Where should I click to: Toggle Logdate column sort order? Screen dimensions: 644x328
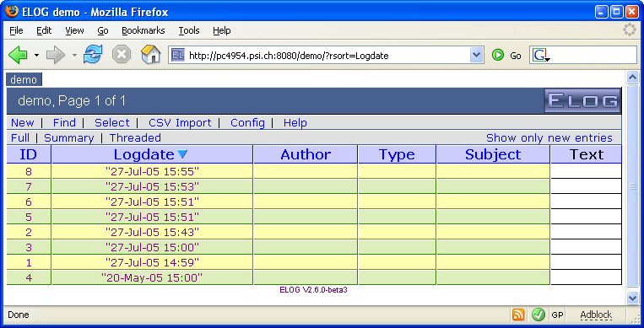click(143, 154)
